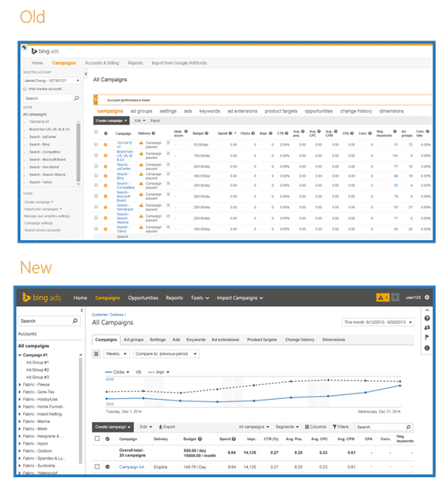Tick select-all checkbox in New table header
448x485 pixels.
(97, 439)
